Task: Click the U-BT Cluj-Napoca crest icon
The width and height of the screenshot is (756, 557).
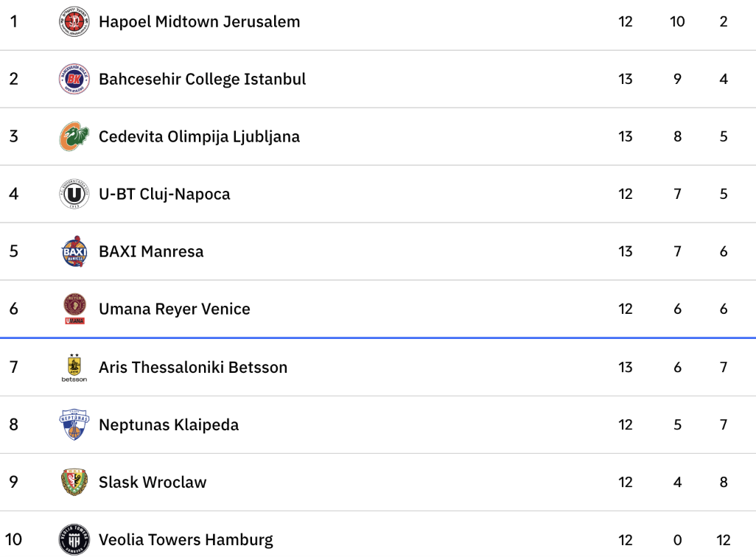Action: click(x=74, y=194)
